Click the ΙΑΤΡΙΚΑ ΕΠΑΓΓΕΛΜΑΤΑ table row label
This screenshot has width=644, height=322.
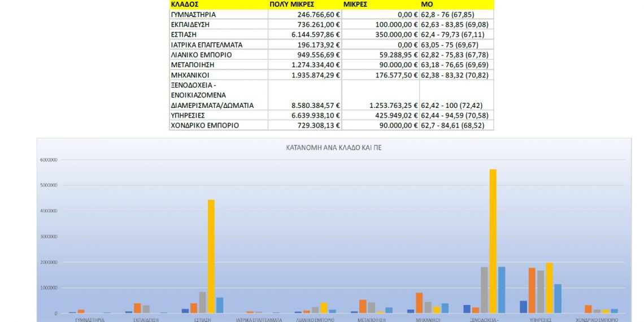pyautogui.click(x=207, y=45)
